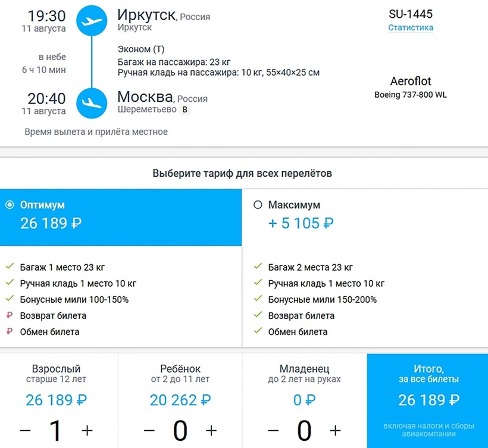Increase the Взрослый passenger count
This screenshot has height=448, width=488.
(x=87, y=430)
